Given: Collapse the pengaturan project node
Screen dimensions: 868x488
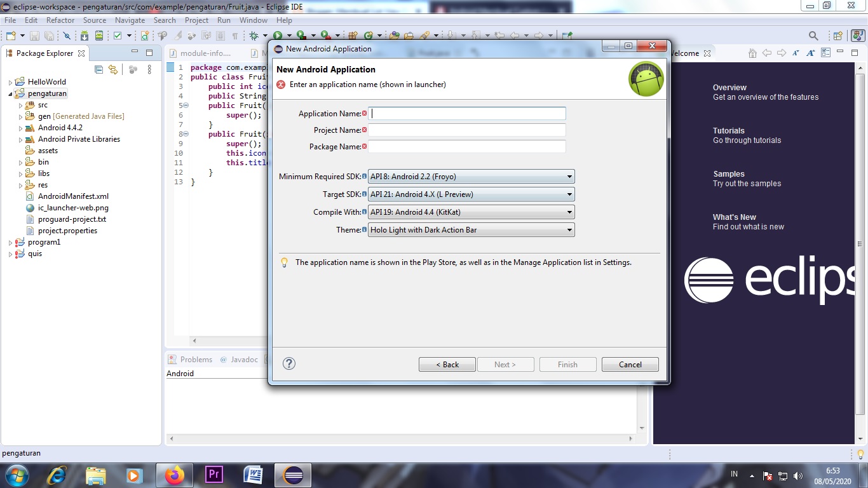Looking at the screenshot, I should tap(10, 94).
